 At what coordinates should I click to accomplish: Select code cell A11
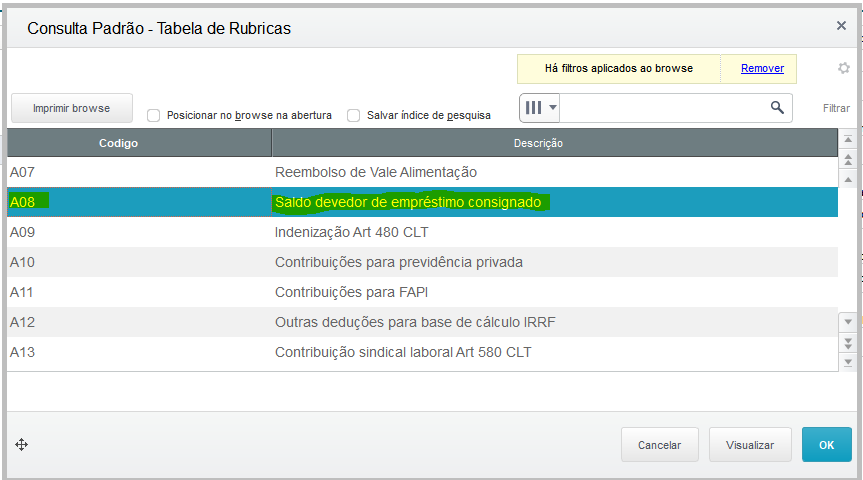(139, 292)
